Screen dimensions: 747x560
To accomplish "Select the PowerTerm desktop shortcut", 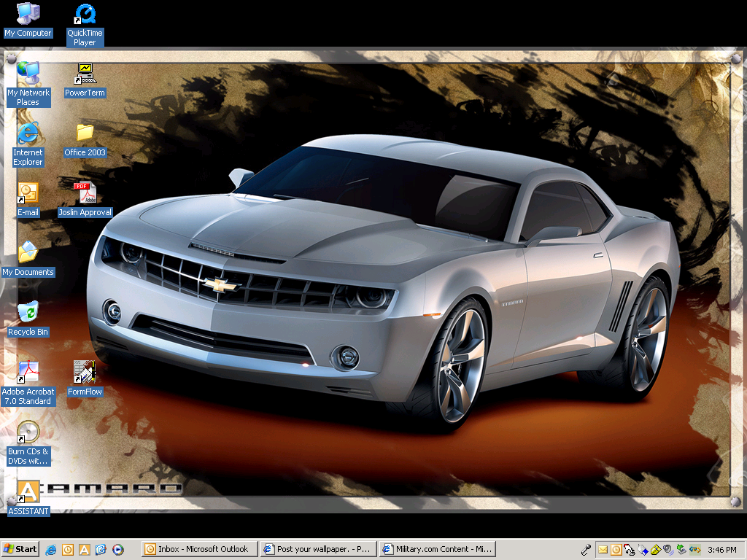I will pos(85,74).
